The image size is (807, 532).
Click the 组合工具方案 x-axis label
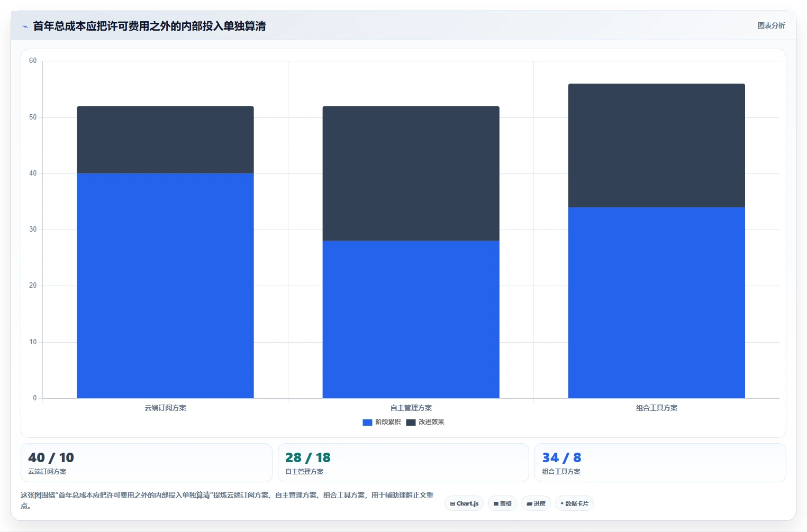[656, 408]
